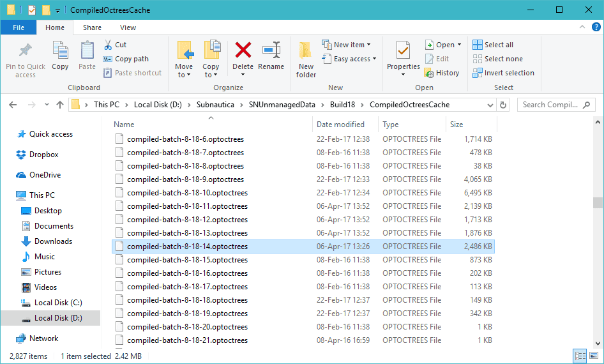Click the Rename icon in the Organize group

click(x=271, y=56)
